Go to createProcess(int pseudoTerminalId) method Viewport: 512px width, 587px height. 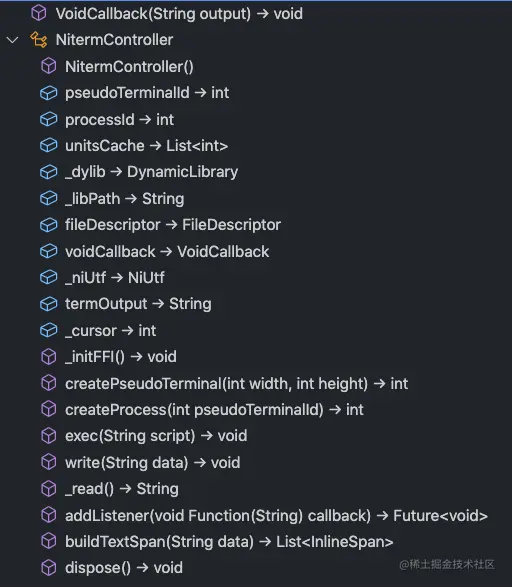[x=214, y=410]
